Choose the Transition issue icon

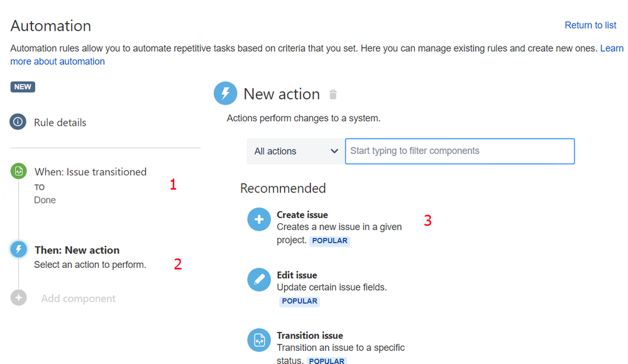(x=259, y=340)
